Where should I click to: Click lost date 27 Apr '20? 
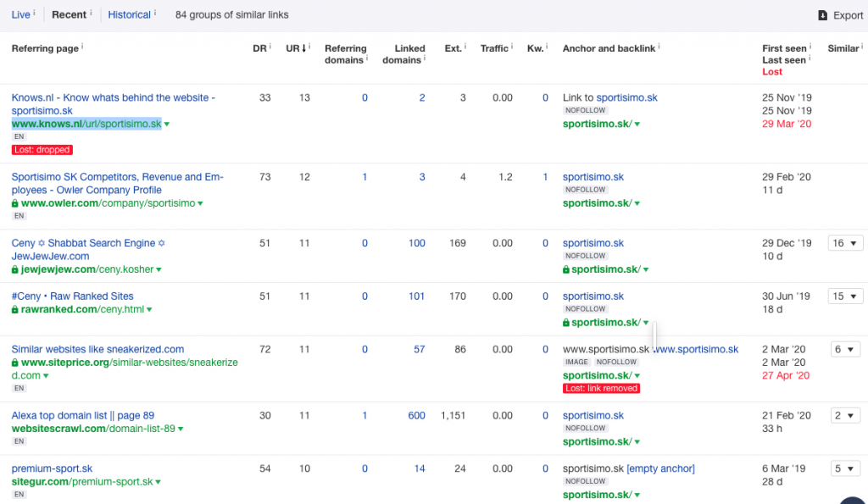tap(786, 376)
